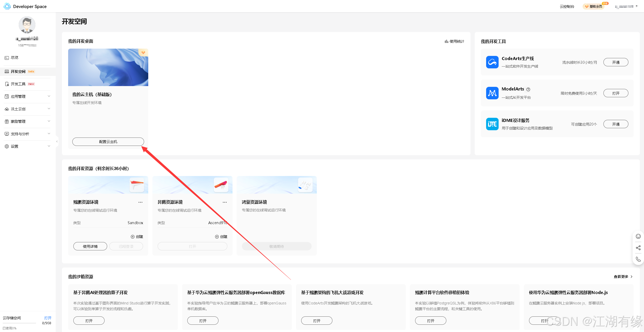
Task: Click the cloud host desktop thumbnail
Action: [108, 67]
